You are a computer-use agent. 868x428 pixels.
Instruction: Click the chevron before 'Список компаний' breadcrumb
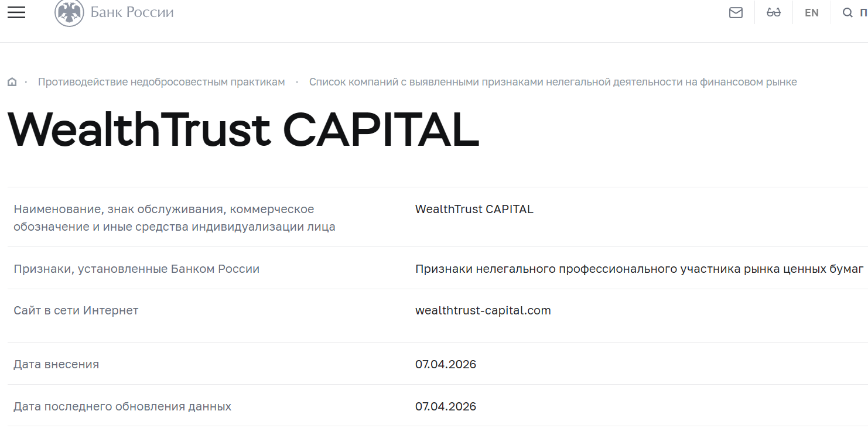pos(298,81)
